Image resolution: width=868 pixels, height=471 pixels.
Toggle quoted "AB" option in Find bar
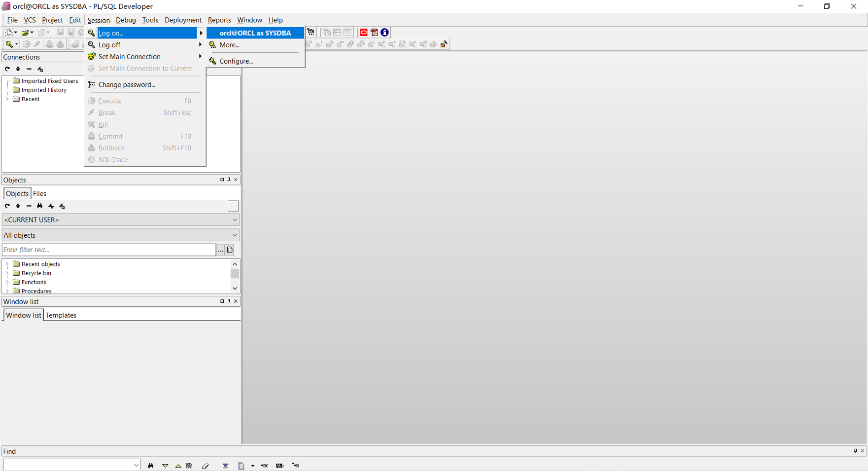click(296, 466)
